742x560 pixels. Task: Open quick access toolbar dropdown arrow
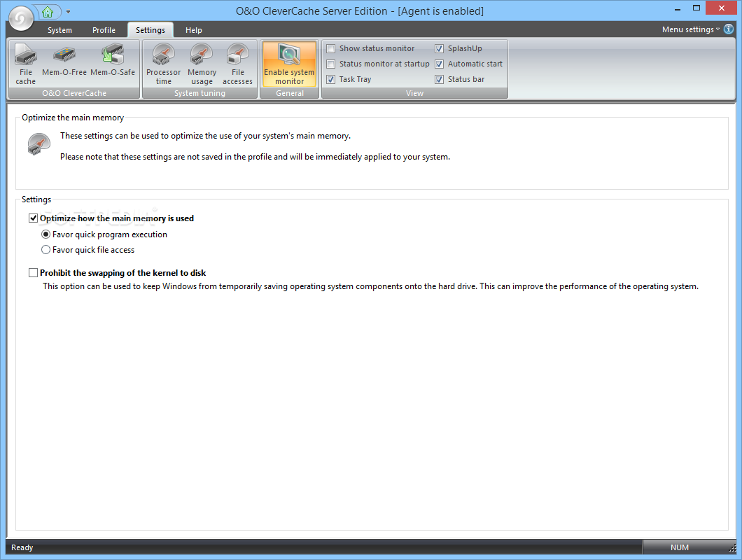click(x=68, y=11)
